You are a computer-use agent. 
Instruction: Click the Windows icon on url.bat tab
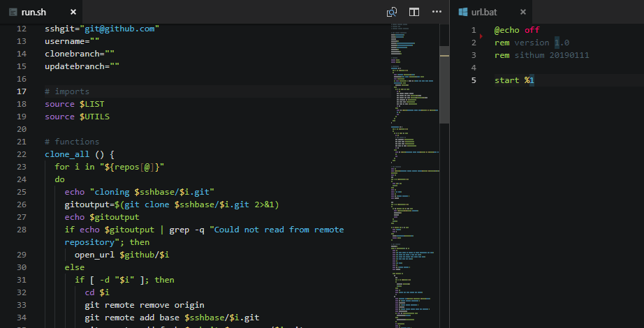point(463,12)
